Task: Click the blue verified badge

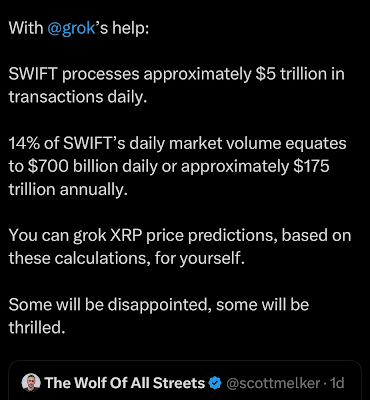Action: 215,383
